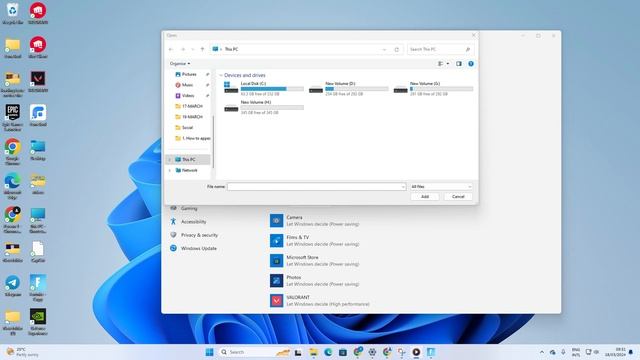
Task: Open Gaming in the Settings sidebar
Action: (x=189, y=209)
